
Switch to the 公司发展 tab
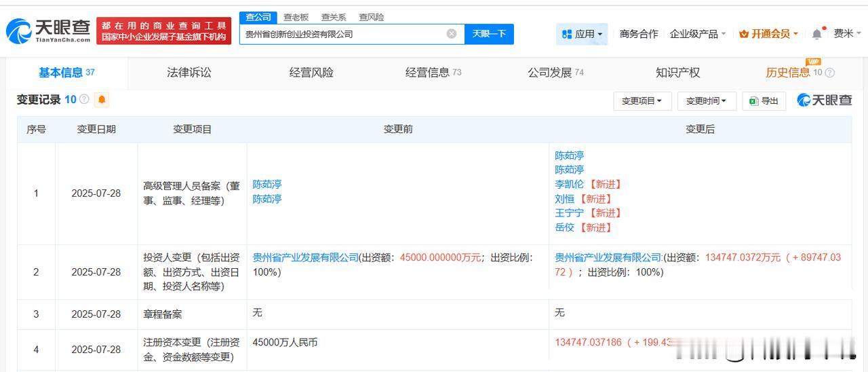coord(555,73)
